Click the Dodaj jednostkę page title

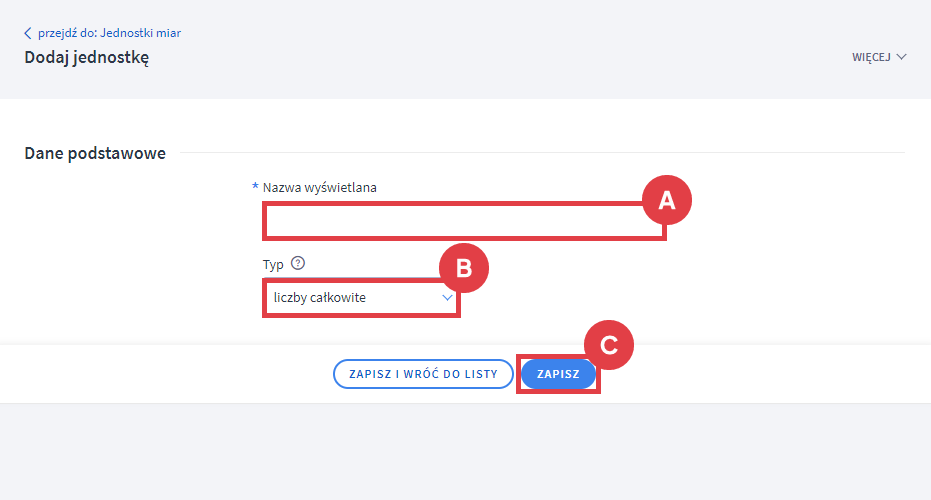(86, 57)
